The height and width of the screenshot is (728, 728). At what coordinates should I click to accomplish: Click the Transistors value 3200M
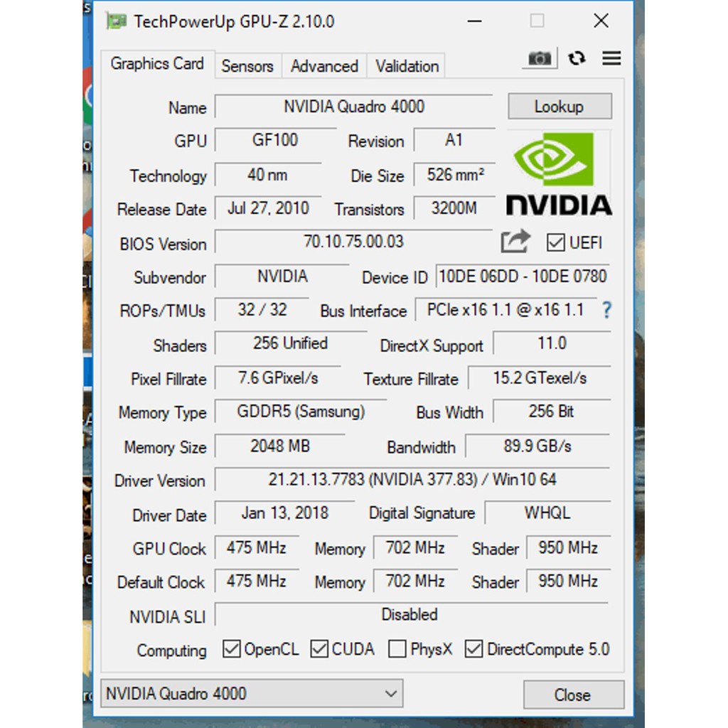[454, 208]
